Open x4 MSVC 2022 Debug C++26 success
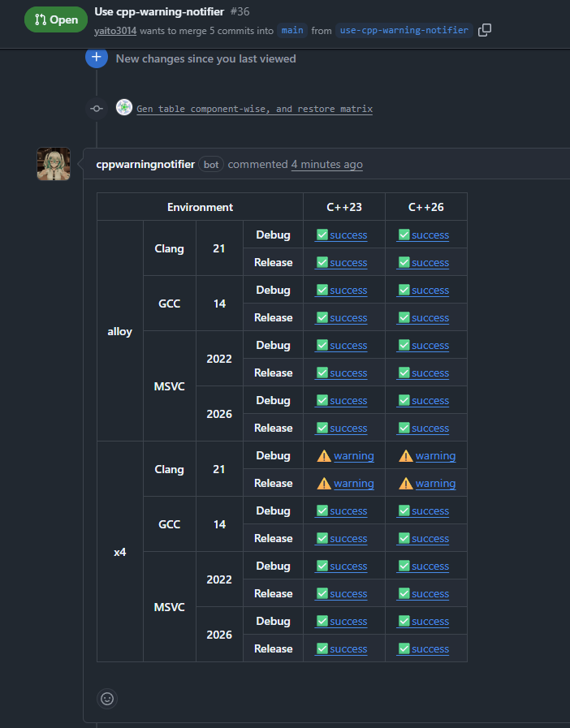570x728 pixels. tap(423, 566)
